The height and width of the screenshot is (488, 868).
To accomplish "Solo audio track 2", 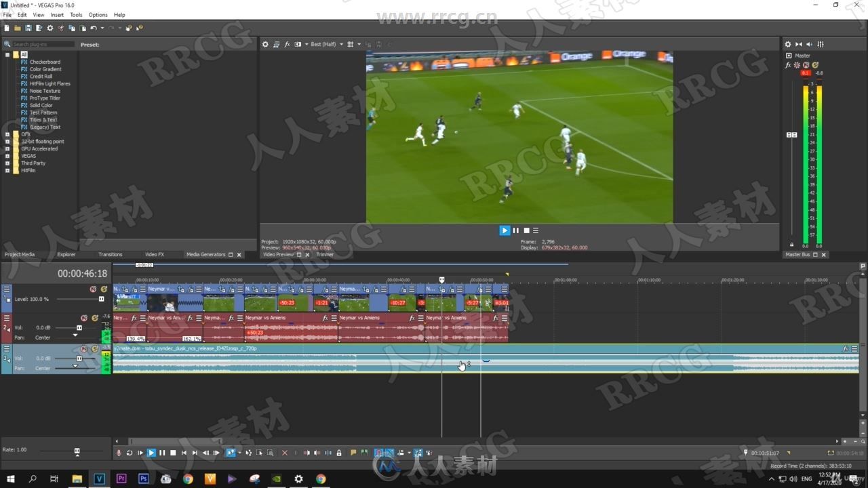I will tap(95, 318).
